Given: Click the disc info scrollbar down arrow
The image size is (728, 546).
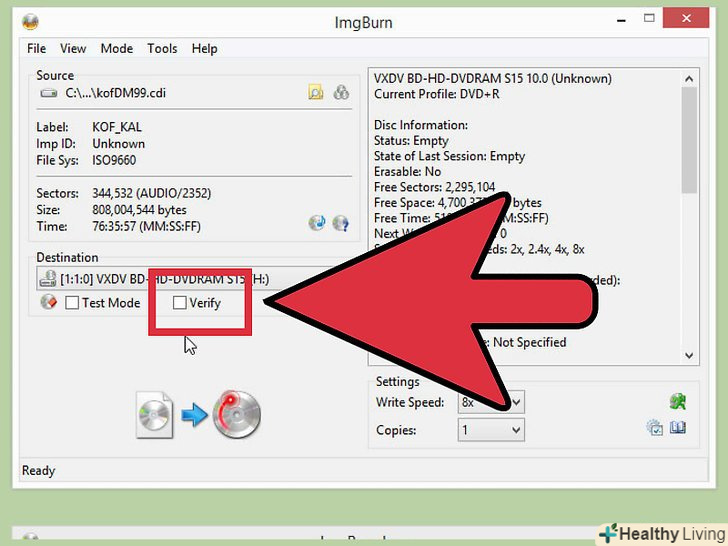Looking at the screenshot, I should [689, 355].
